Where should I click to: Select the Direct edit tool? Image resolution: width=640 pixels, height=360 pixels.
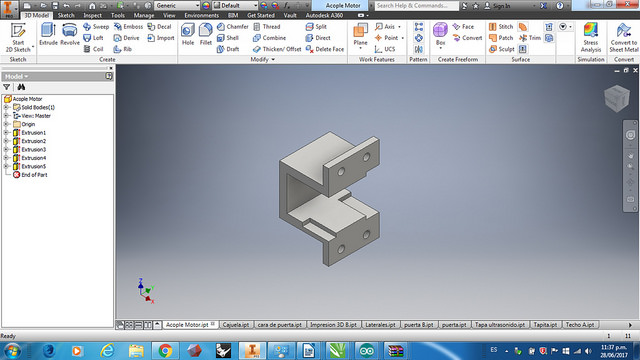(318, 38)
